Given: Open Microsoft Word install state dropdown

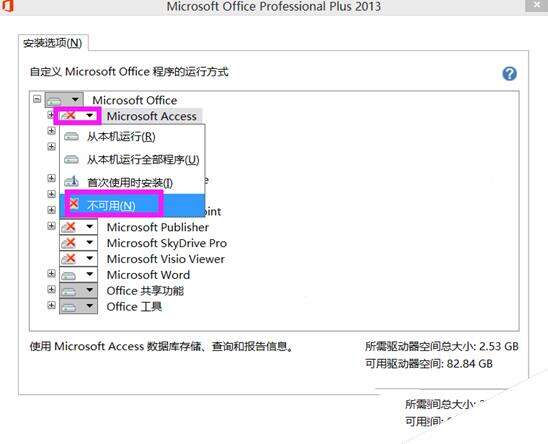Looking at the screenshot, I should tap(78, 274).
